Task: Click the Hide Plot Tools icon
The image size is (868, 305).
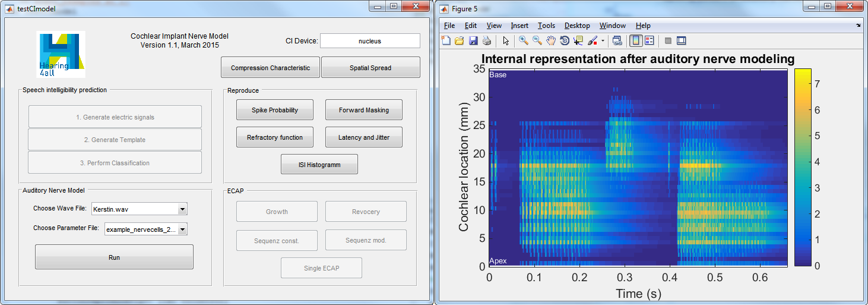Action: coord(668,40)
